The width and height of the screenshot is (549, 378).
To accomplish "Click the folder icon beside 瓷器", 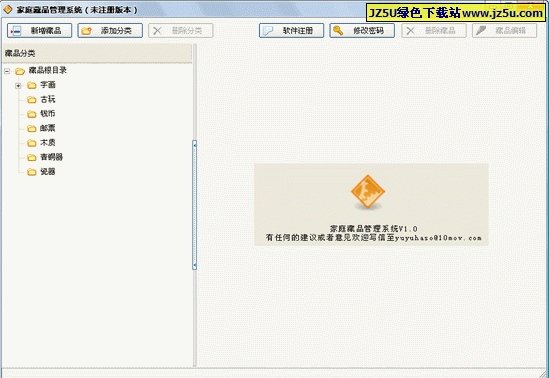I will pyautogui.click(x=32, y=172).
